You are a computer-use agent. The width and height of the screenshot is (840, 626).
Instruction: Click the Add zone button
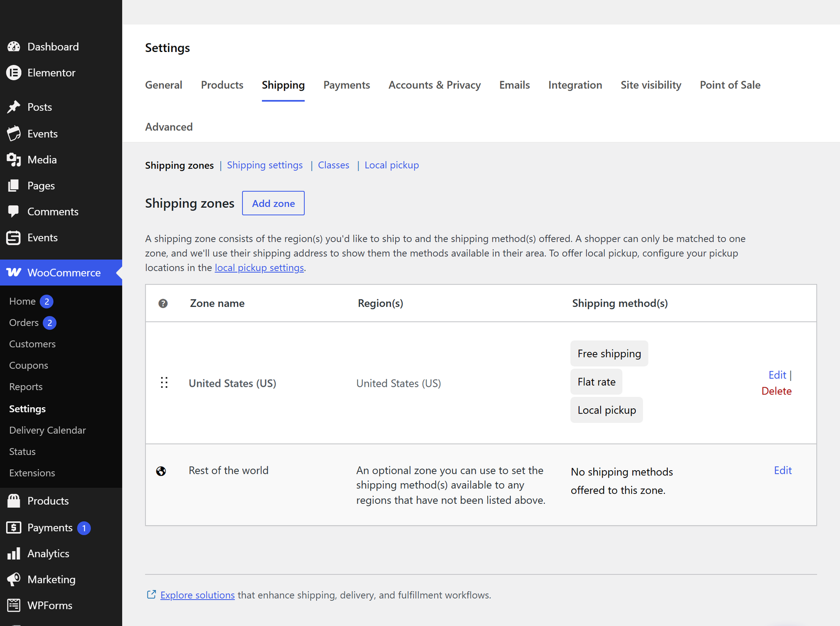[274, 203]
